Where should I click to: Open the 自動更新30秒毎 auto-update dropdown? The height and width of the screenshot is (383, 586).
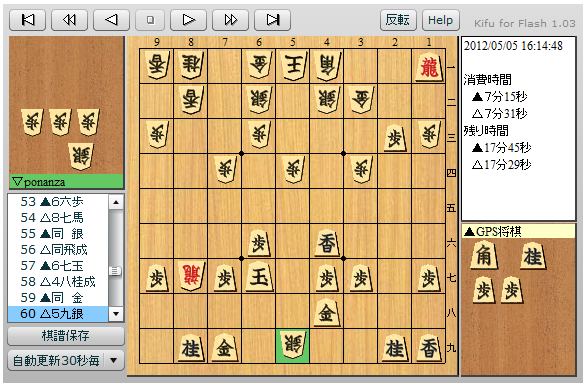[66, 360]
